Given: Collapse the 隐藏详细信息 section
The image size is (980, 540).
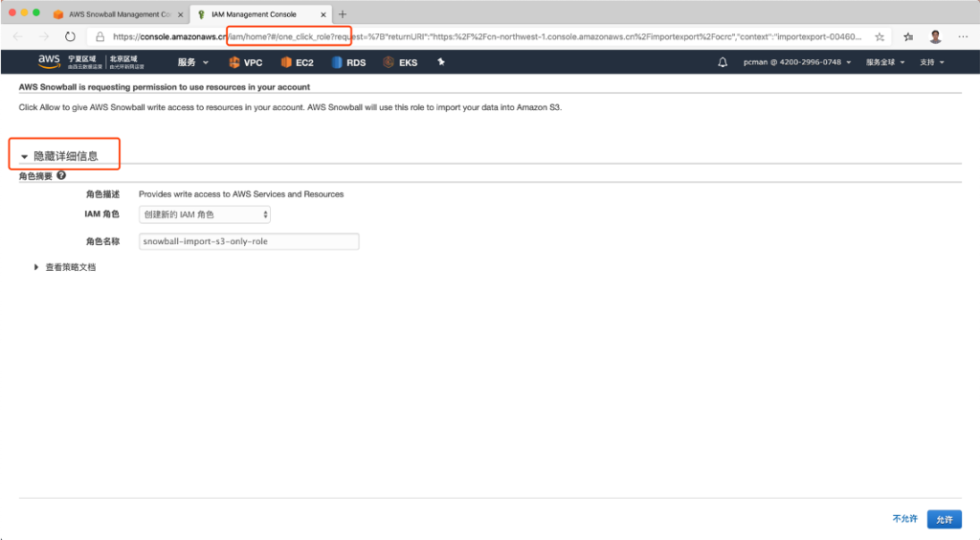Looking at the screenshot, I should pyautogui.click(x=65, y=155).
